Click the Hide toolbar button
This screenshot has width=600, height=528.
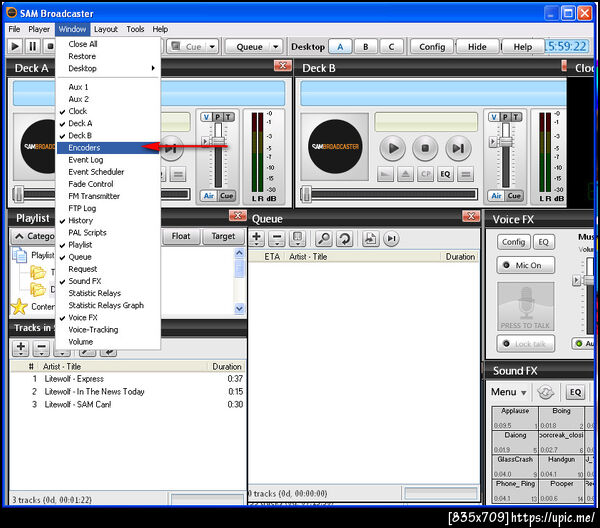point(477,47)
